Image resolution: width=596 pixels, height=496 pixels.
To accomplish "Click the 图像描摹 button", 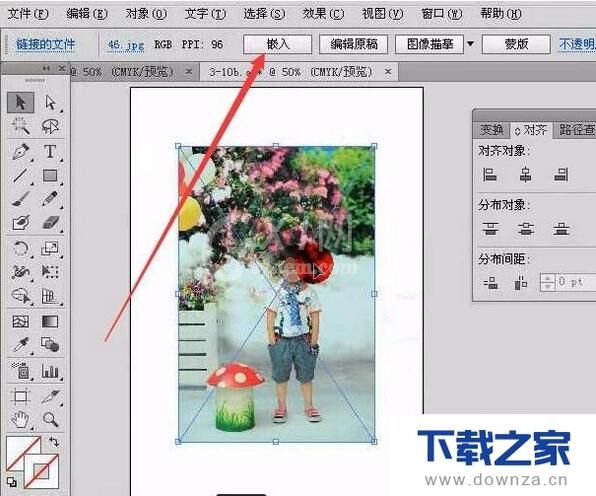I will (430, 44).
